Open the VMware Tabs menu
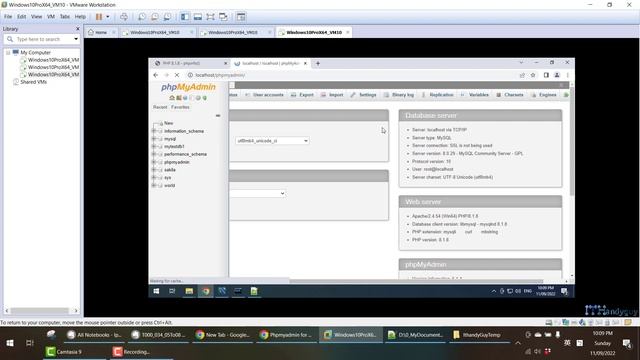The image size is (640, 360). [x=65, y=17]
